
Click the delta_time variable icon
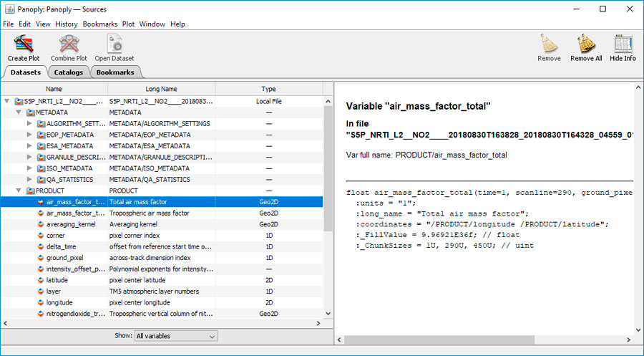[41, 246]
